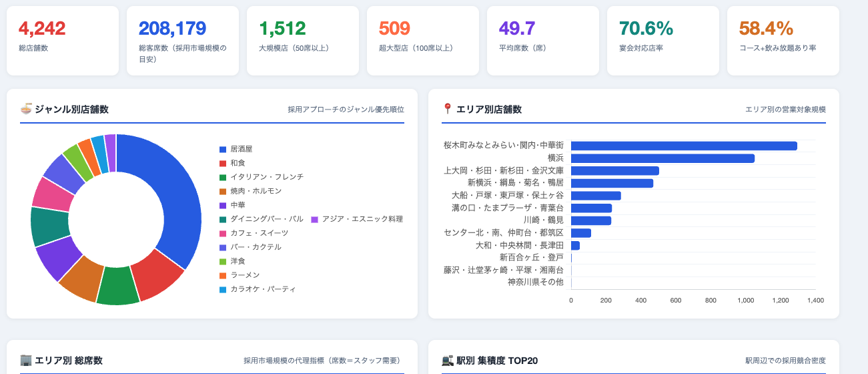This screenshot has height=374, width=868.
Task: Click the ramen bowl icon beside ジャンル別店舗数
Action: tap(26, 109)
